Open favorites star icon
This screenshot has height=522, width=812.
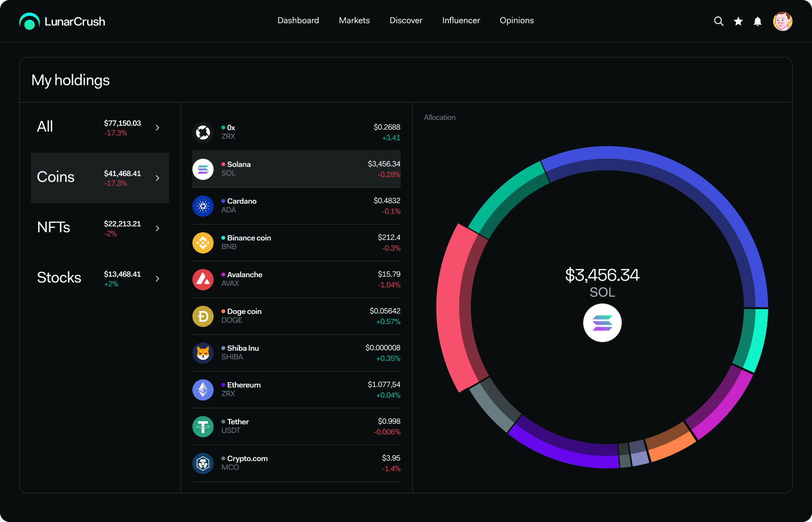pos(738,21)
